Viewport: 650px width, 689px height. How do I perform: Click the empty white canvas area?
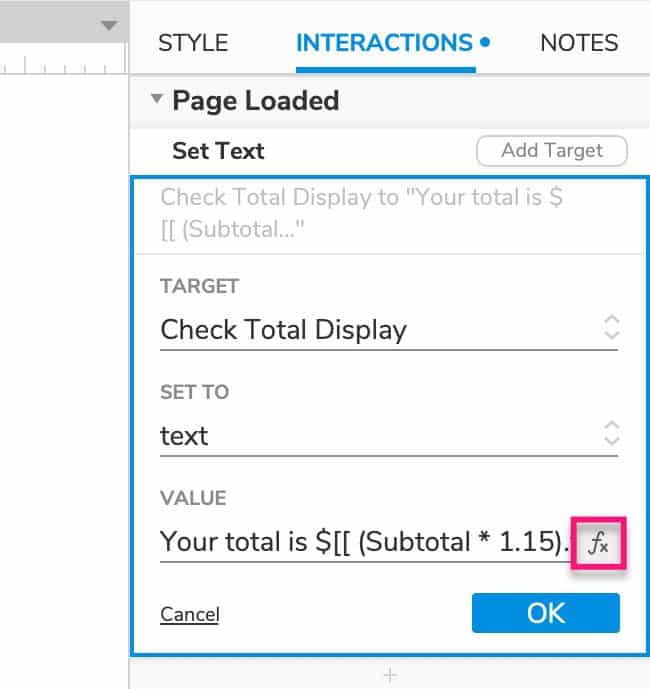[x=64, y=378]
